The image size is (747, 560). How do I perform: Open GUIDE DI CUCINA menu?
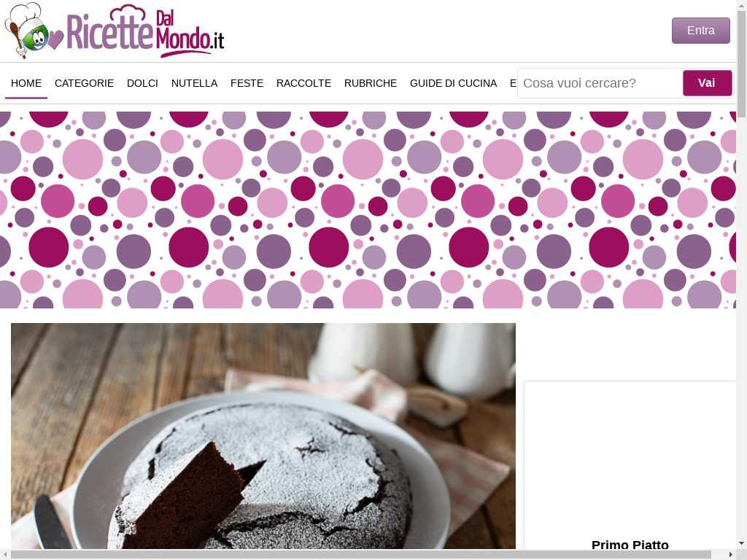click(454, 83)
